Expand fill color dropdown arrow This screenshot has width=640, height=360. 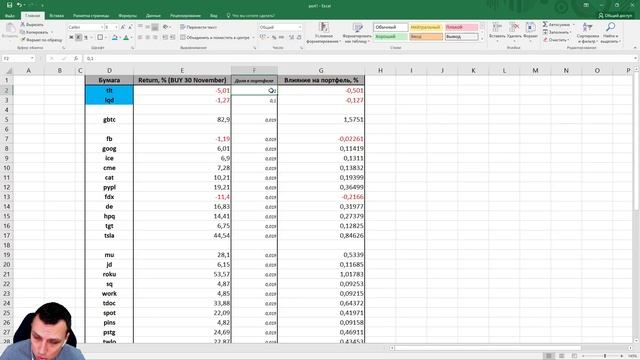[x=120, y=38]
